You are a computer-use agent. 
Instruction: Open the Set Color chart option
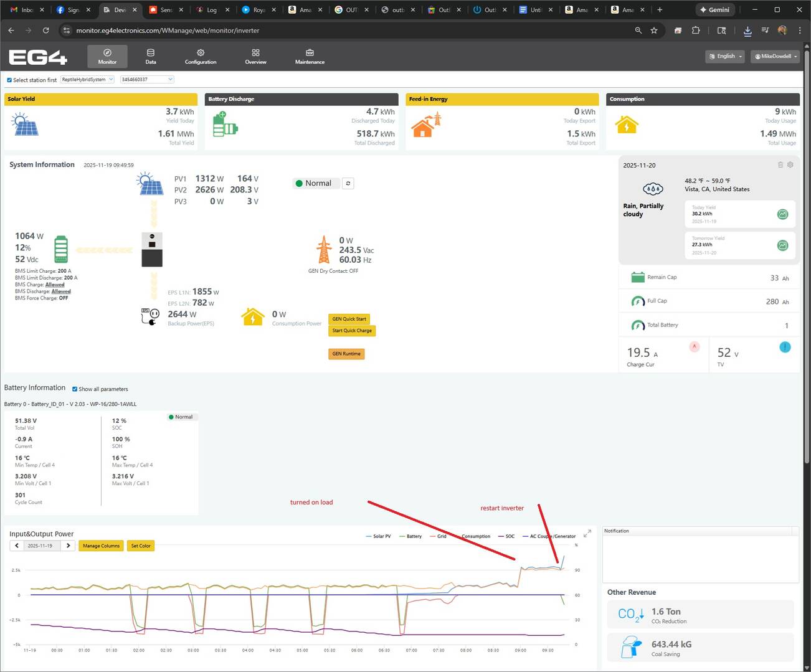click(141, 546)
